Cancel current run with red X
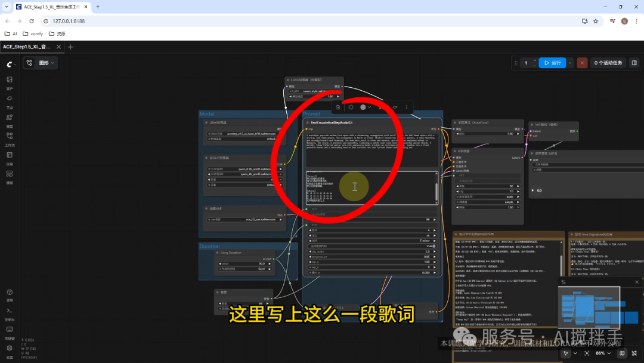Viewport: 644px width, 363px height. click(x=582, y=63)
